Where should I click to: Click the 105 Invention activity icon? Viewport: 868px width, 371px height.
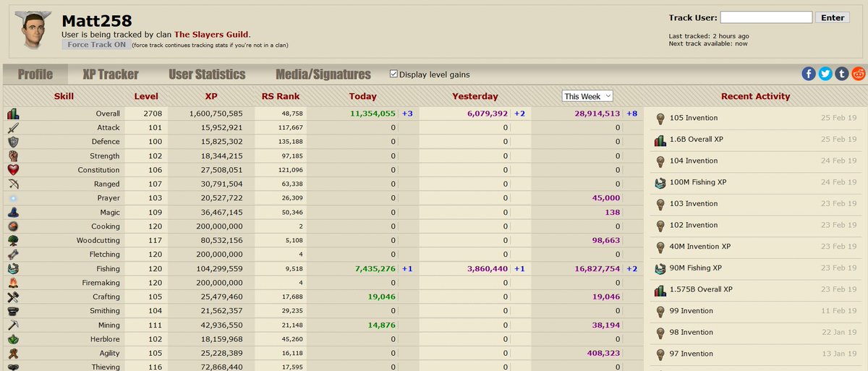click(x=660, y=119)
